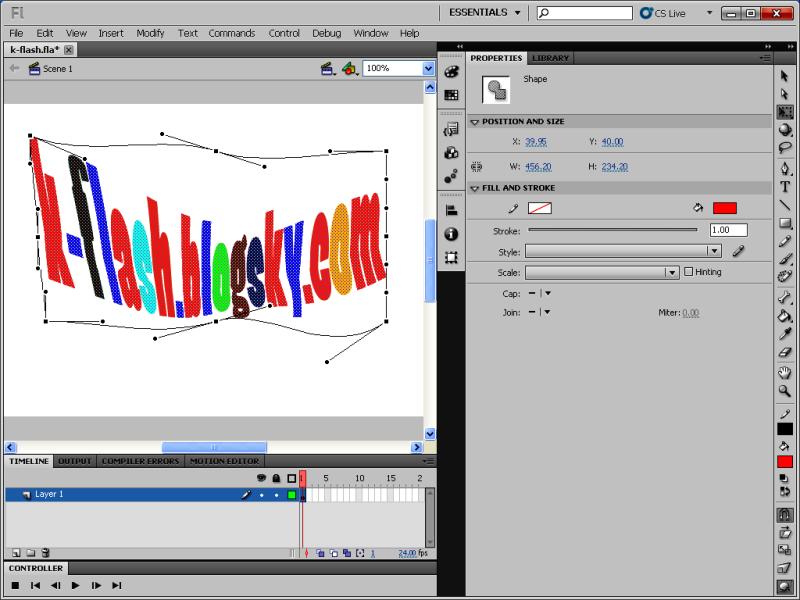Image resolution: width=800 pixels, height=600 pixels.
Task: Toggle width and height lock link
Action: [477, 166]
